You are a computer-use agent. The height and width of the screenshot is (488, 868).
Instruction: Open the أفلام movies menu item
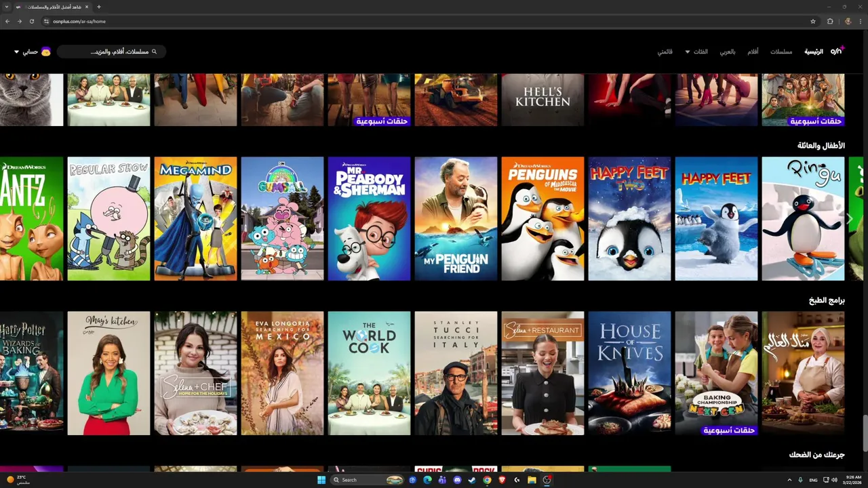[753, 52]
